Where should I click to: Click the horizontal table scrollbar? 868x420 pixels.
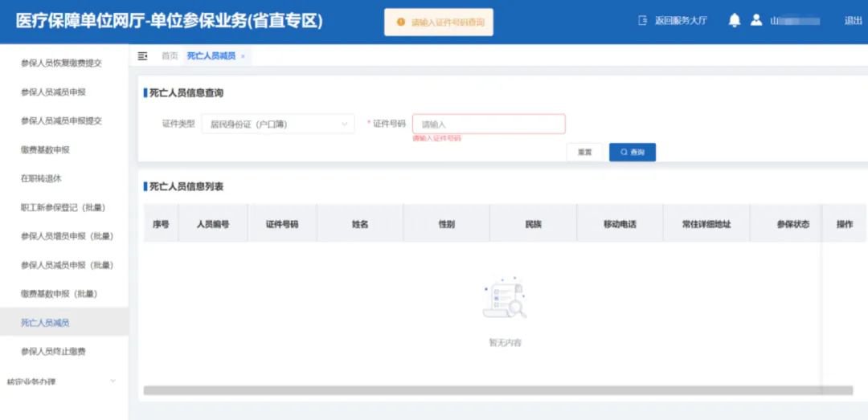point(497,390)
